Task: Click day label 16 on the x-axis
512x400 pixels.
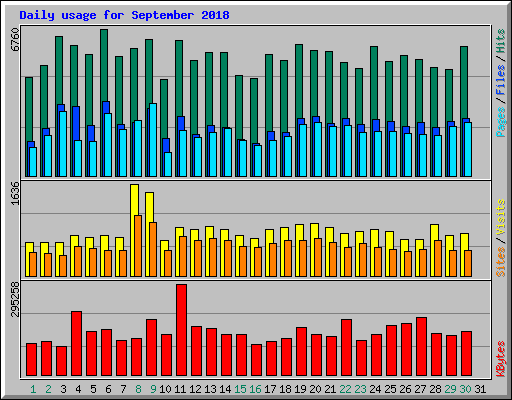Action: point(255,389)
